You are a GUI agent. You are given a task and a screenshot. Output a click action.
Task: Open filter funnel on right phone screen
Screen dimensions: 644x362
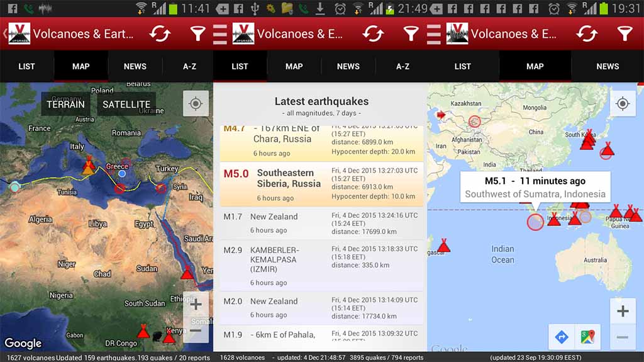[625, 34]
